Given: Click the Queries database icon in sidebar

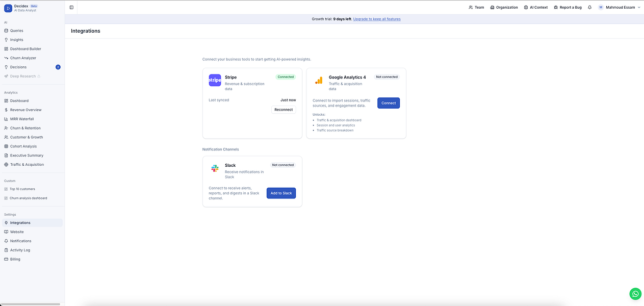Looking at the screenshot, I should [x=6, y=31].
